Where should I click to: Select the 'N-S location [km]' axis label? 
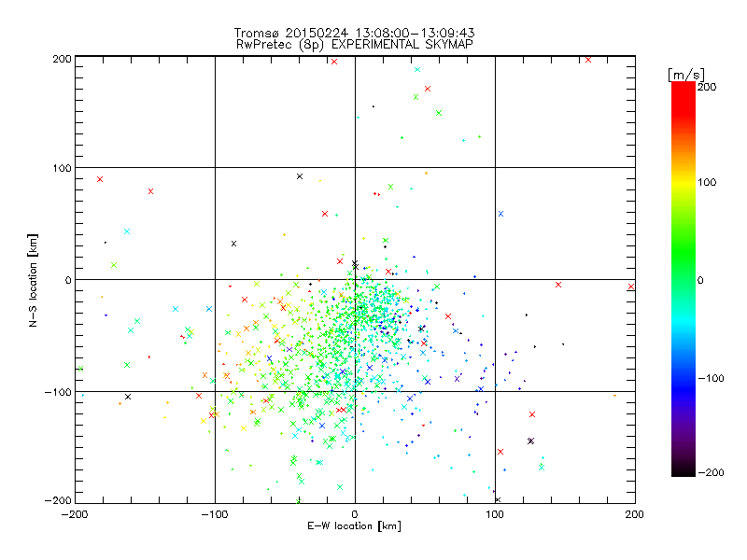(x=33, y=280)
